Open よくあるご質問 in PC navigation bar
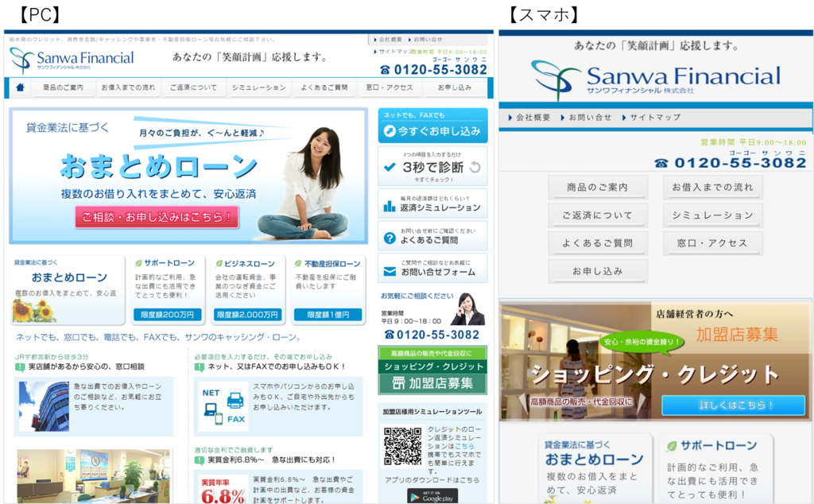Viewport: 814px width, 504px height. tap(324, 87)
